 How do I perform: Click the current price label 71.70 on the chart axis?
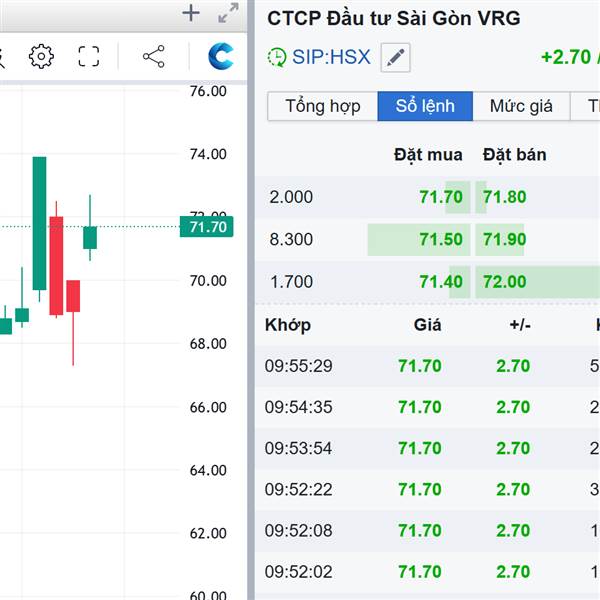coord(207,227)
